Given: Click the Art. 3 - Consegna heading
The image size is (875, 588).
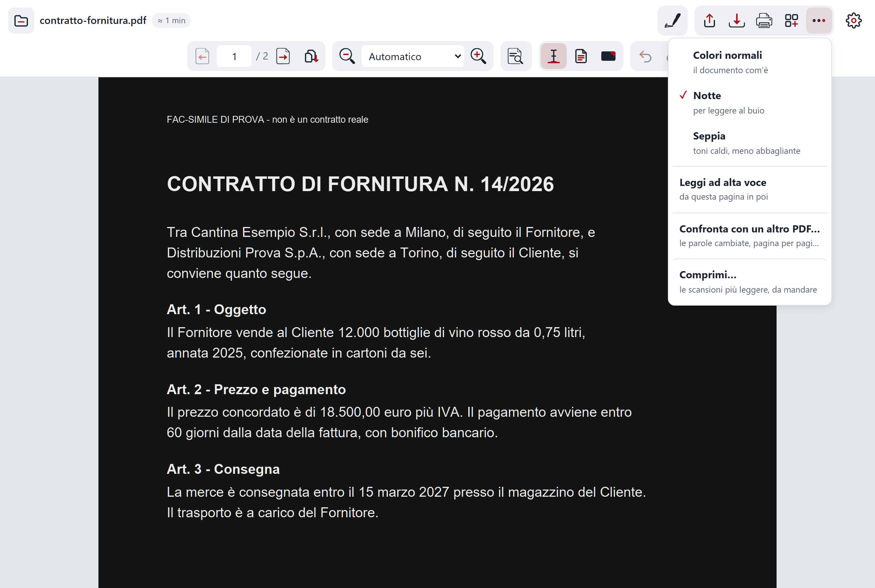Looking at the screenshot, I should point(223,469).
